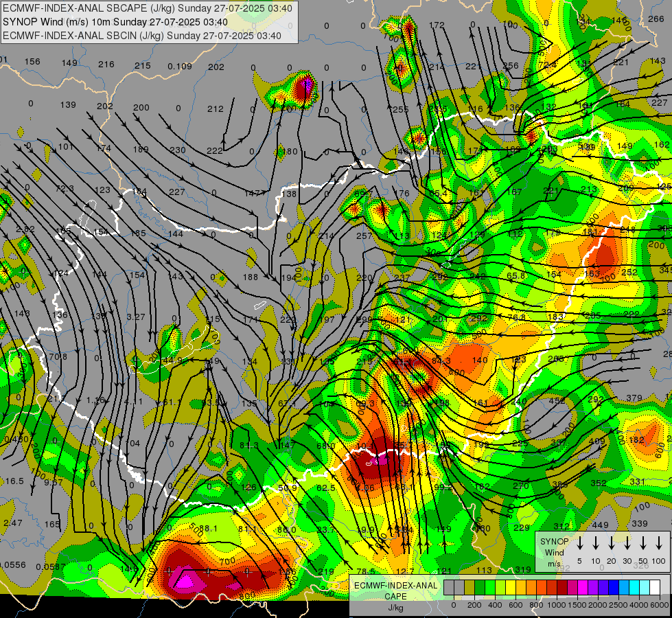Click the '16.5' station value
Viewport: 672px width, 618px height.
tap(14, 481)
